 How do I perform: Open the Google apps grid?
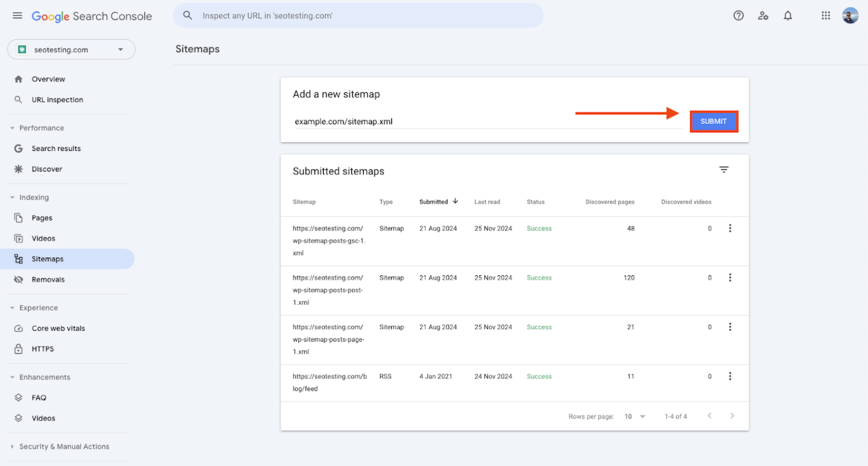click(x=826, y=15)
